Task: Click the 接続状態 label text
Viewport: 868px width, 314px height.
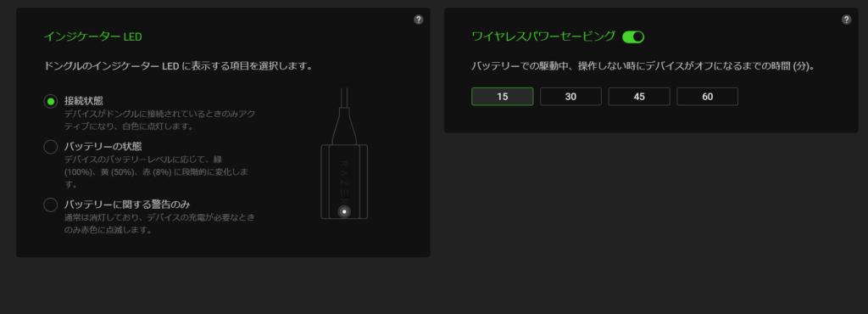Action: (84, 101)
